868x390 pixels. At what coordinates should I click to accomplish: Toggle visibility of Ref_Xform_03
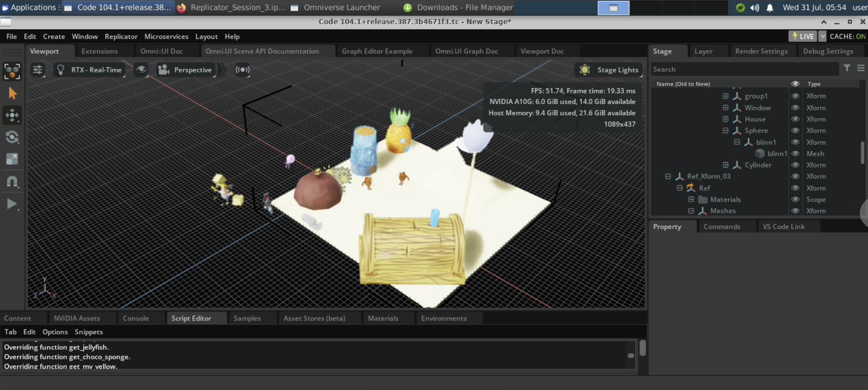tap(795, 176)
